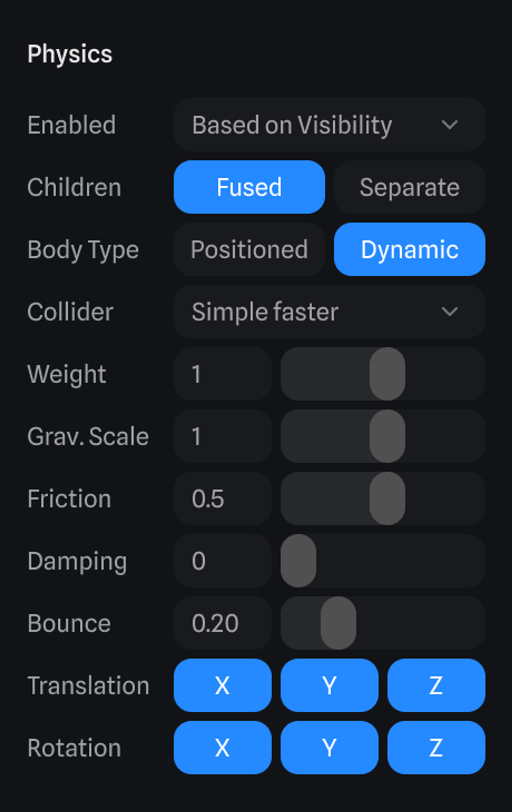Image resolution: width=512 pixels, height=812 pixels.
Task: Toggle Translation Z axis
Action: [x=436, y=686]
